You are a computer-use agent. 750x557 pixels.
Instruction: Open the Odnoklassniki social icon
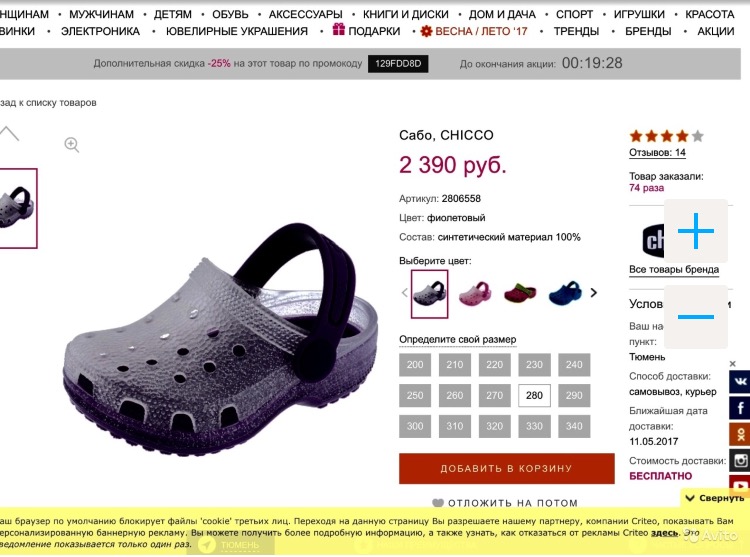pos(739,434)
